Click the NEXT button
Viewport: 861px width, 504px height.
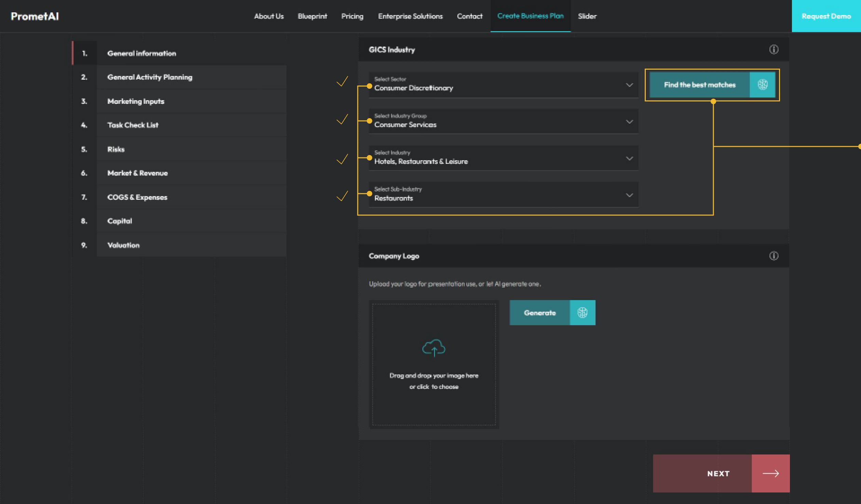pyautogui.click(x=721, y=473)
